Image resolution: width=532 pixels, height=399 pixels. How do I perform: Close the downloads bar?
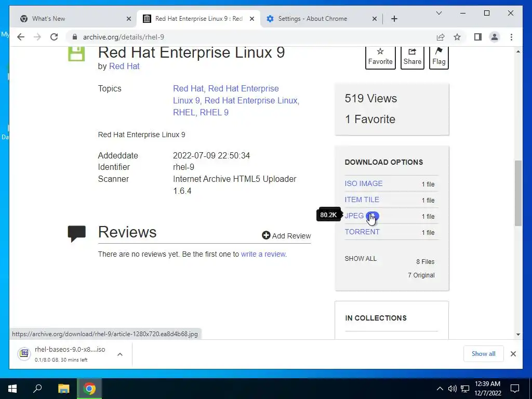coord(513,354)
